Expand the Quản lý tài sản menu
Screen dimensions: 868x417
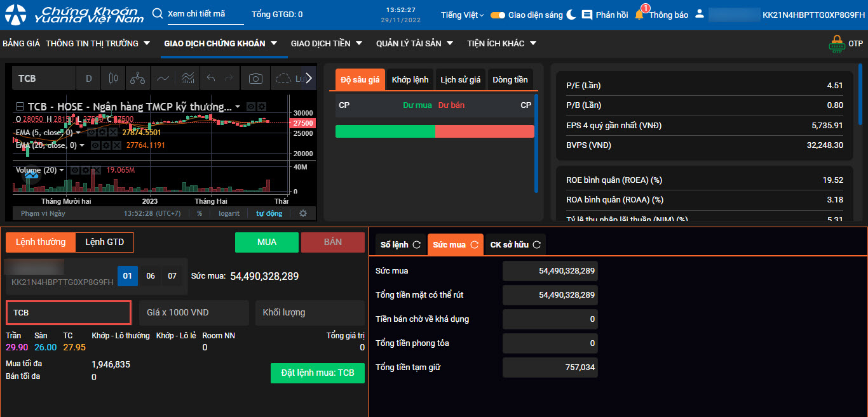pyautogui.click(x=414, y=44)
